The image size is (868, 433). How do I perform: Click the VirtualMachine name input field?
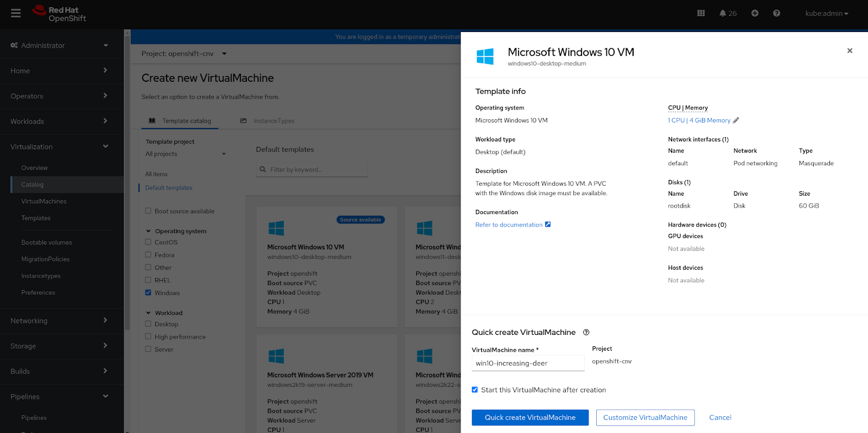click(528, 363)
